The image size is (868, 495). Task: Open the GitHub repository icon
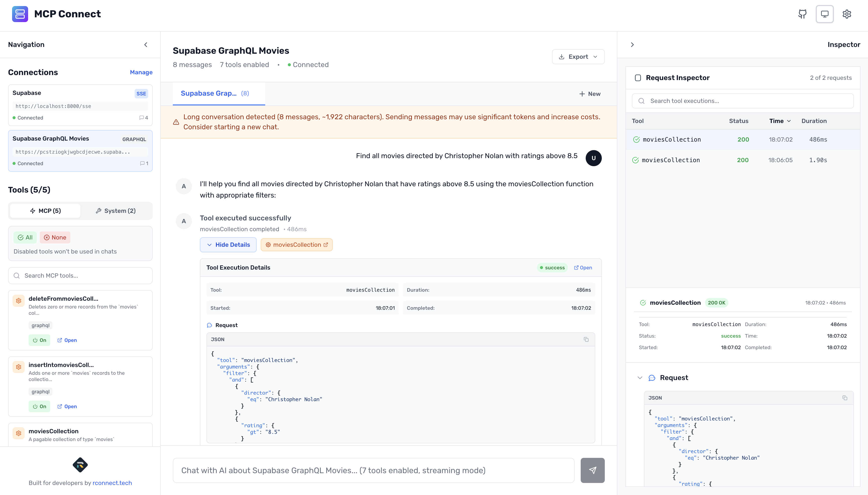(802, 14)
